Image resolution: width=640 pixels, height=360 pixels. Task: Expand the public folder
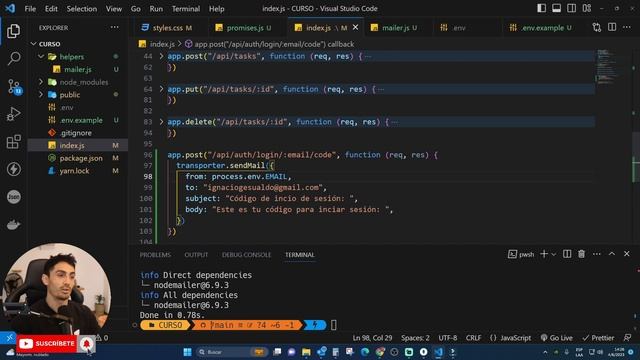(x=41, y=95)
